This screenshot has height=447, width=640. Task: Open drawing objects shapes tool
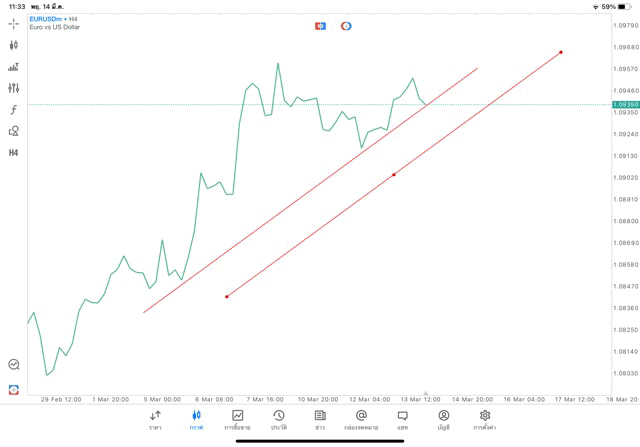(14, 131)
